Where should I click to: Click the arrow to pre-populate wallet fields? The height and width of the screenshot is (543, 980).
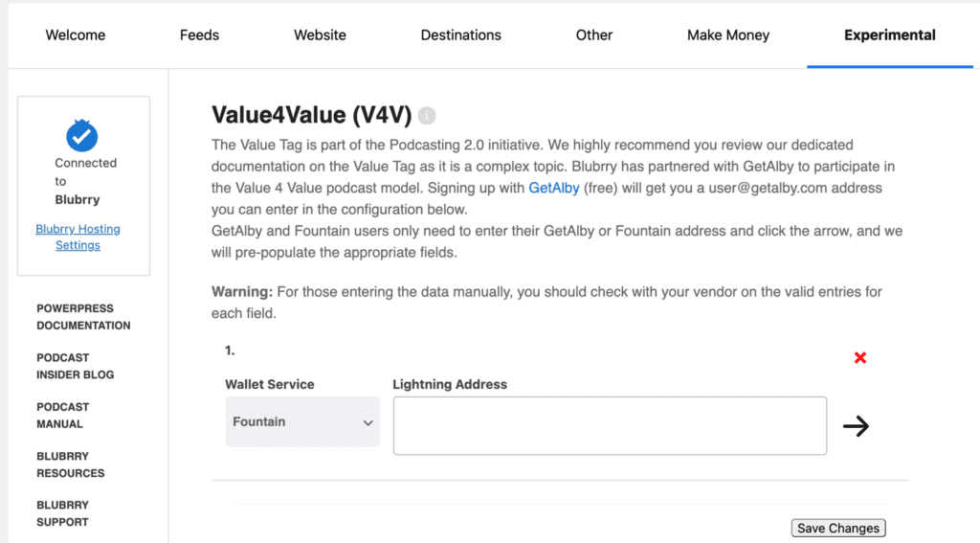[856, 426]
